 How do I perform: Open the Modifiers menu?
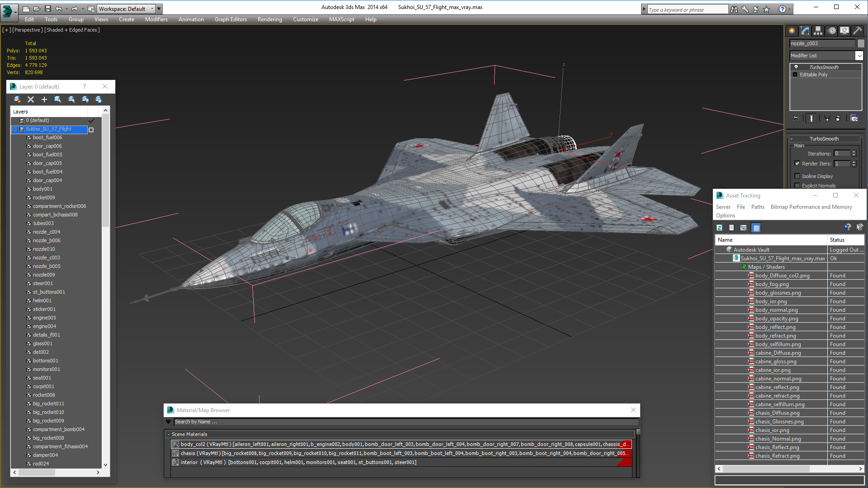tap(156, 19)
